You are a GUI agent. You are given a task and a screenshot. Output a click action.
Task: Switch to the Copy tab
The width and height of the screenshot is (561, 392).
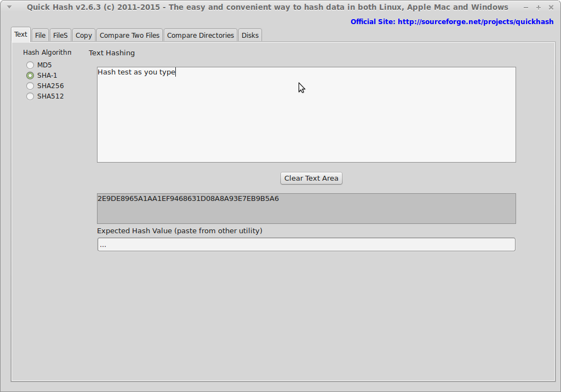(83, 34)
